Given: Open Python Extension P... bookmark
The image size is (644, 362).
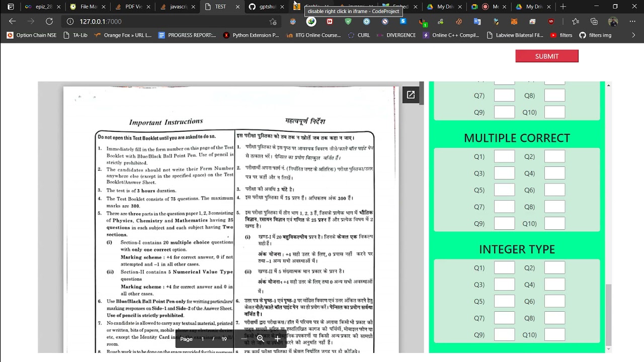Looking at the screenshot, I should 251,35.
